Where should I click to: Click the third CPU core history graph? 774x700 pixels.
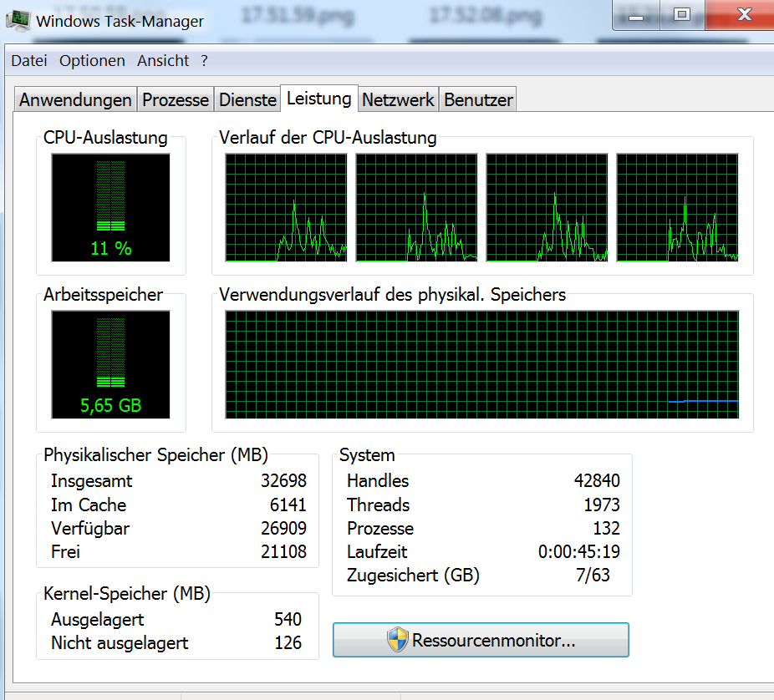(x=547, y=208)
